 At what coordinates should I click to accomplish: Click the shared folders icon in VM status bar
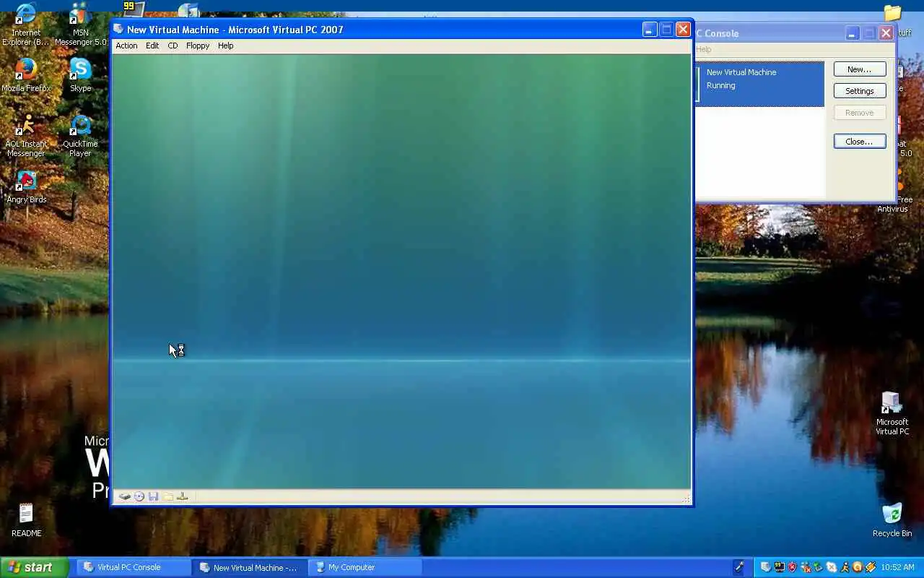pyautogui.click(x=167, y=496)
